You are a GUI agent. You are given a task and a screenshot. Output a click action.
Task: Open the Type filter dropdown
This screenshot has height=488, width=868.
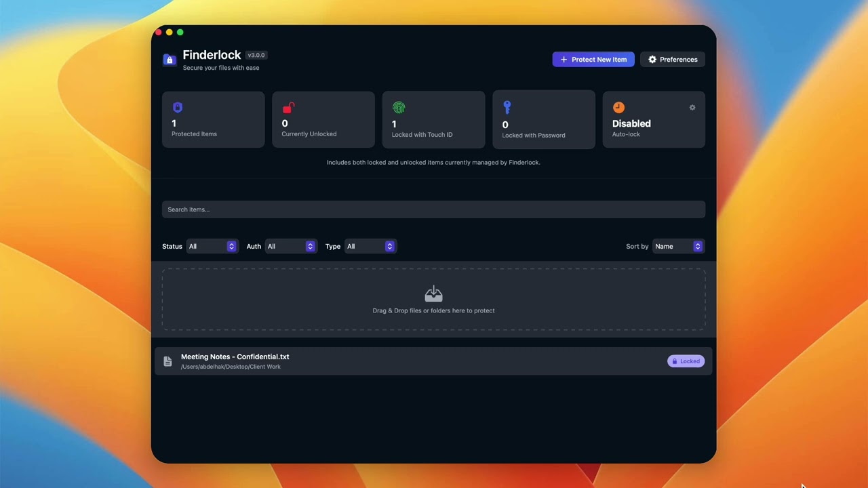[x=370, y=246]
